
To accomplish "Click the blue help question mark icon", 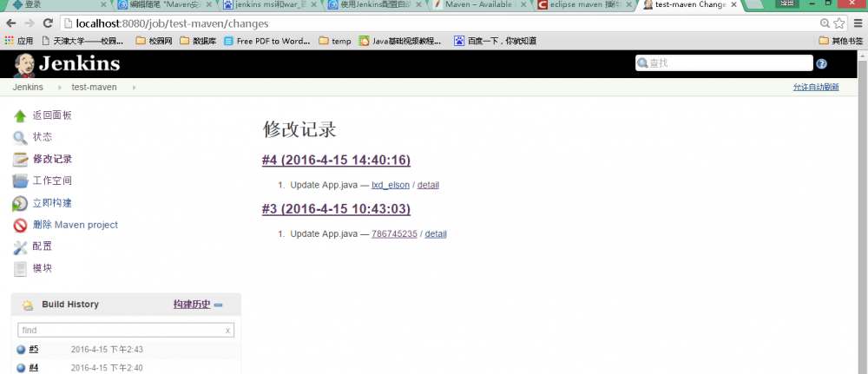I will [x=821, y=63].
